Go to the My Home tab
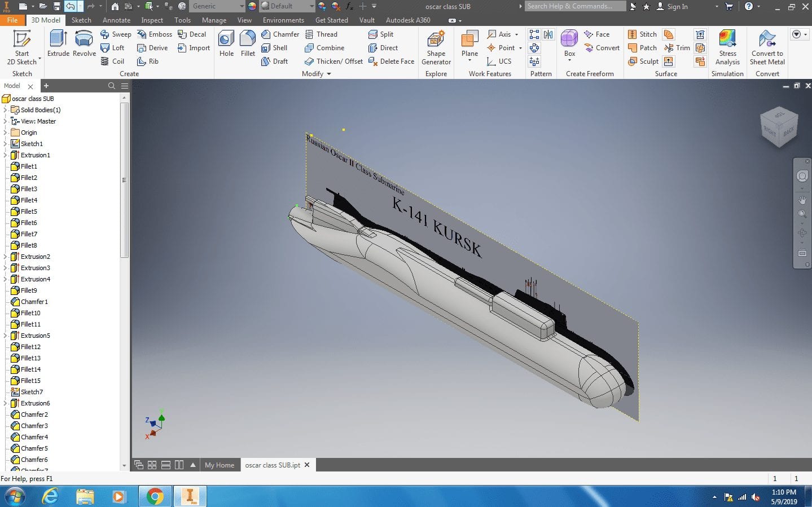The image size is (812, 507). [220, 465]
